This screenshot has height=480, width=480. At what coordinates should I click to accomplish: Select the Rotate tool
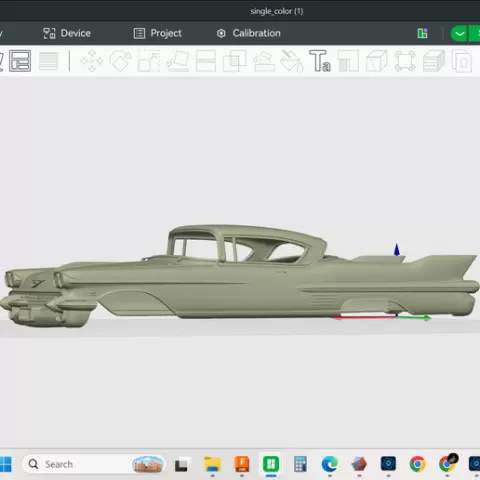coord(120,61)
